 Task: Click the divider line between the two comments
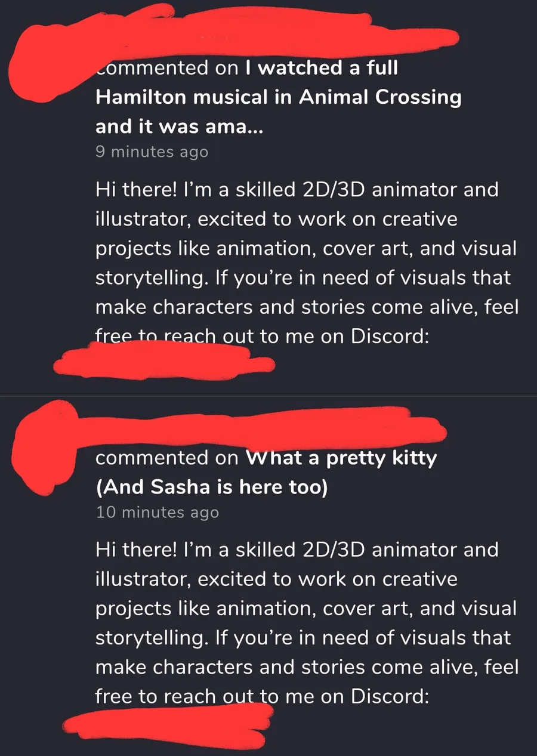pos(268,396)
